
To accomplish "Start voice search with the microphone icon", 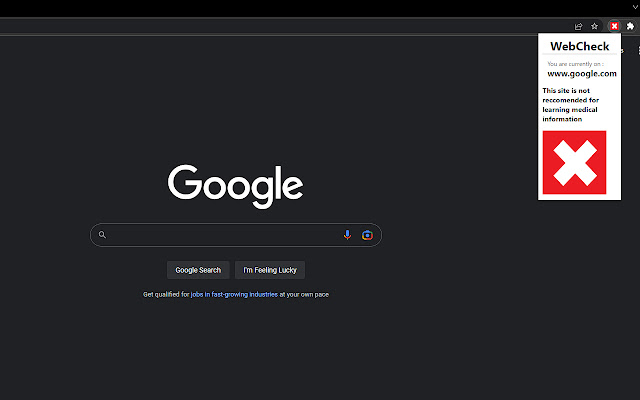I will (x=347, y=235).
